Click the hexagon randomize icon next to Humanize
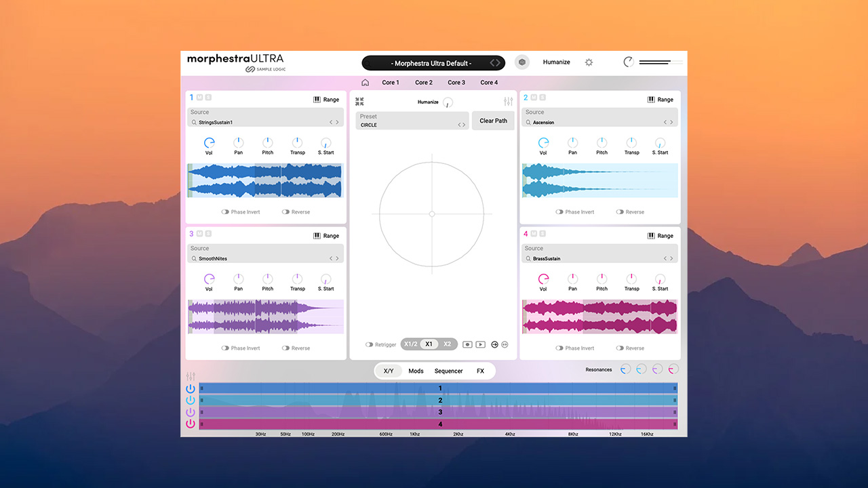The width and height of the screenshot is (868, 488). pyautogui.click(x=521, y=62)
